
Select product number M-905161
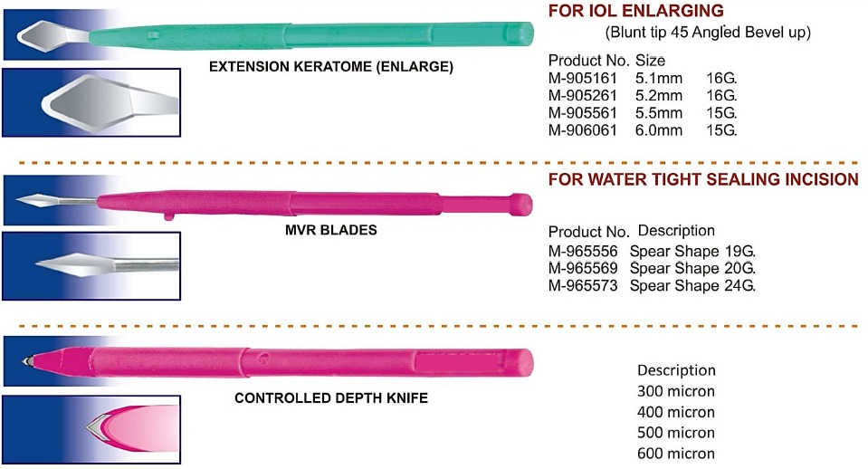(x=583, y=78)
